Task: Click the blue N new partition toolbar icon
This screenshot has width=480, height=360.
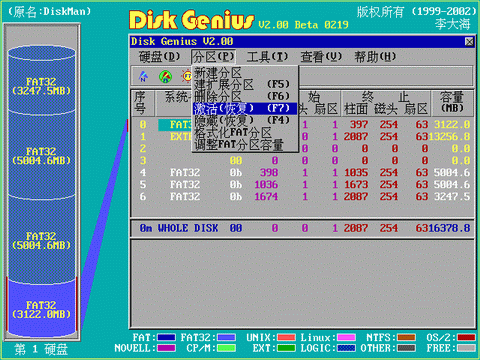Action: click(x=143, y=76)
